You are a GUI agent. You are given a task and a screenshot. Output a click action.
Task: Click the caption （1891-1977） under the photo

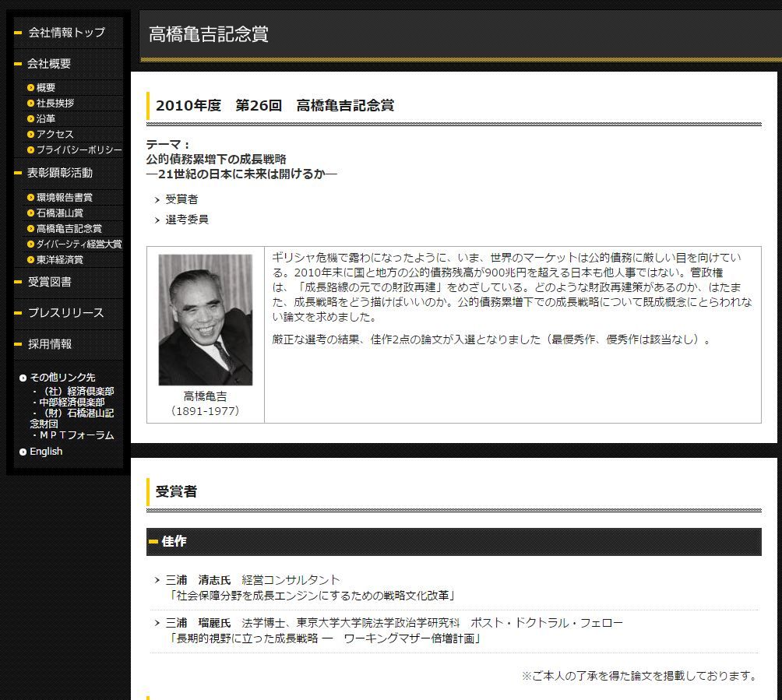click(206, 411)
